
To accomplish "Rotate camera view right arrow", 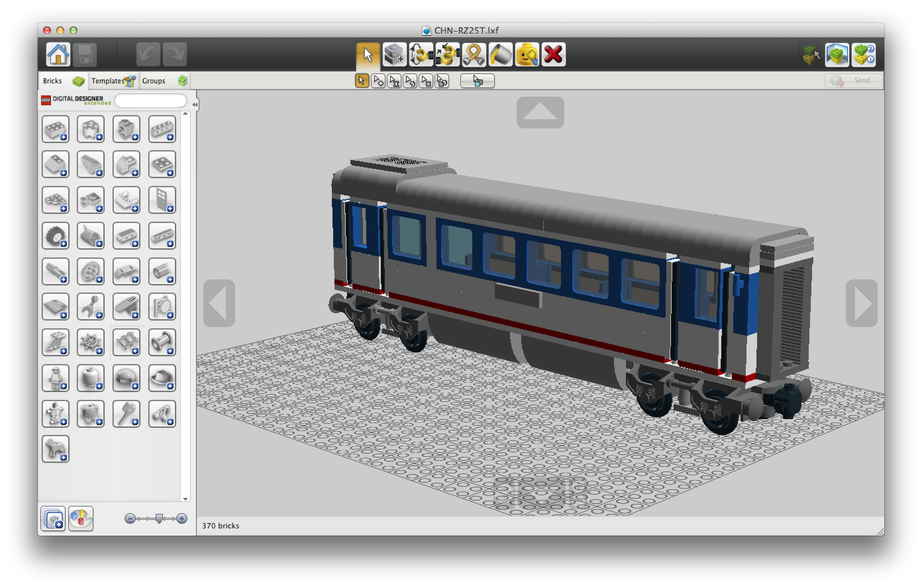I will tap(861, 303).
